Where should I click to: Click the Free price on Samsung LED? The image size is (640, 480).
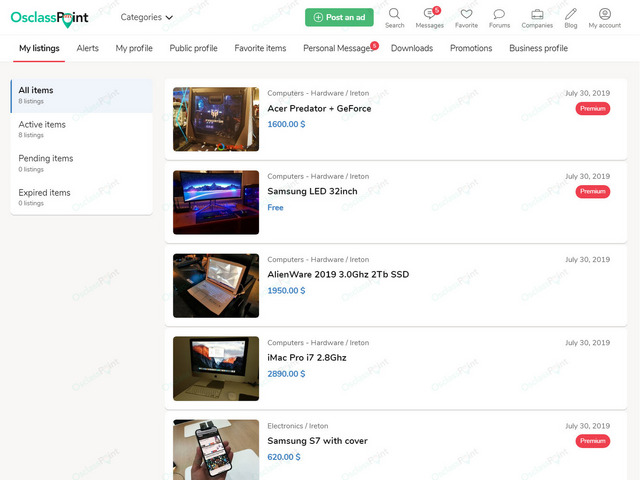tap(275, 207)
